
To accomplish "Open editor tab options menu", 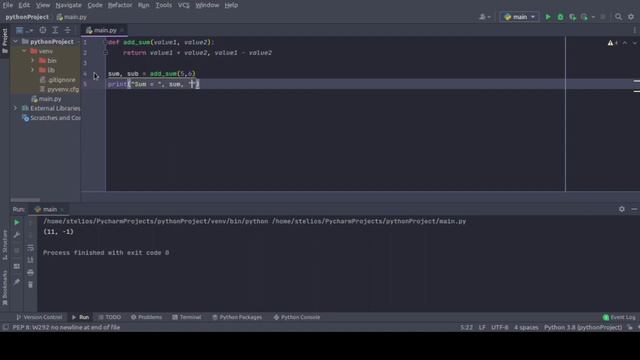I will click(x=635, y=30).
